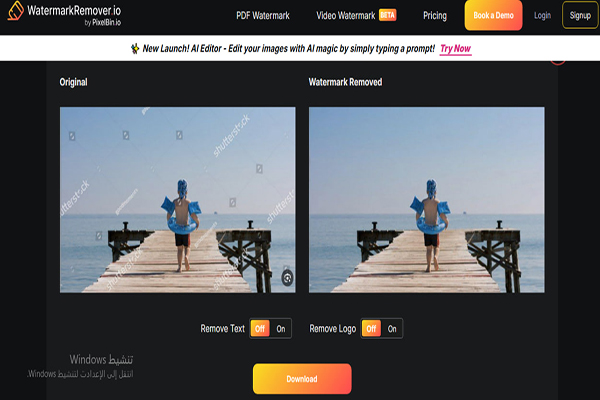
Task: Click the Signup button
Action: click(x=580, y=15)
